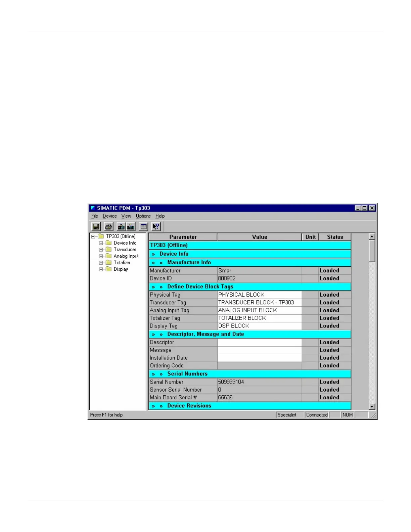Click the Transducer Tag value field

click(260, 303)
